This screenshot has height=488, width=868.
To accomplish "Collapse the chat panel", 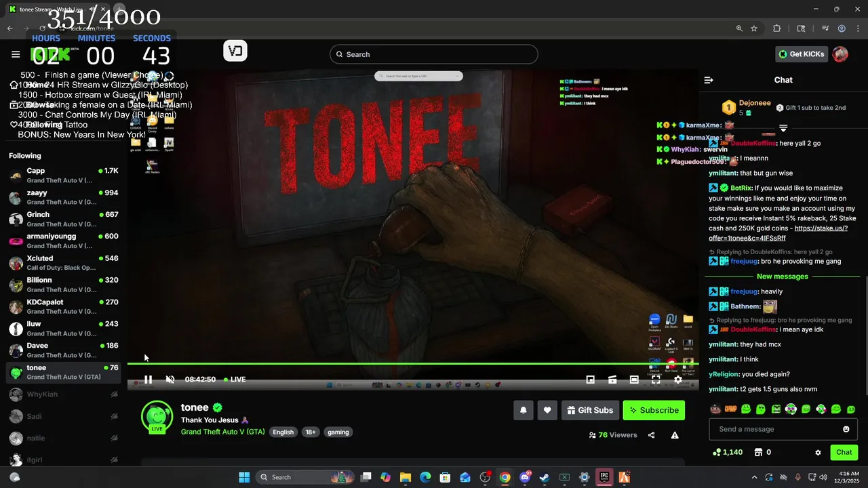I will pos(709,80).
